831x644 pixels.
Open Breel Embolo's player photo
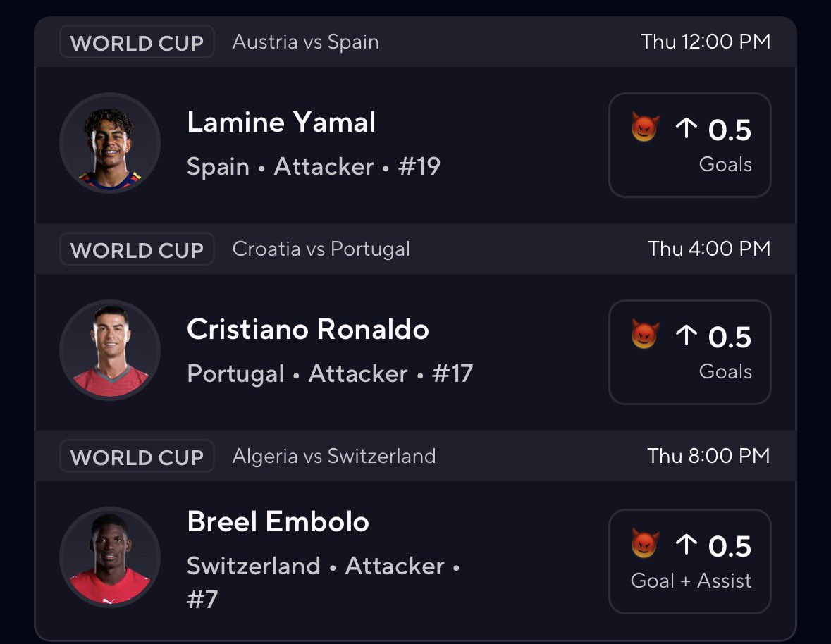110,557
